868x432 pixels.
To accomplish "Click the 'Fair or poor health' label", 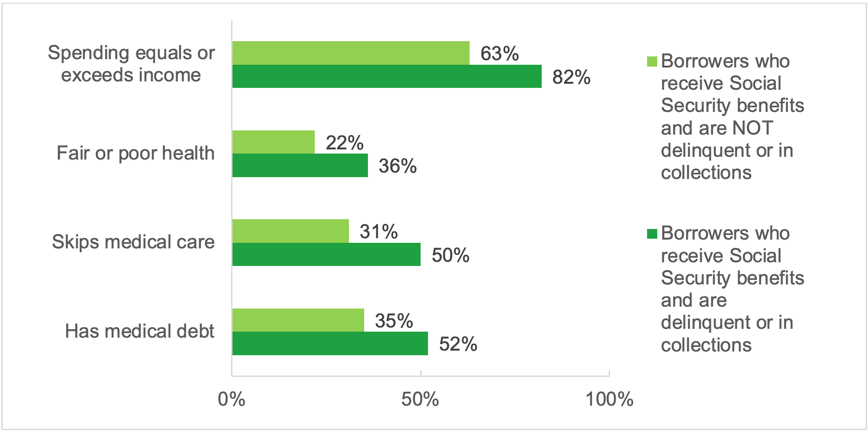I will [135, 153].
